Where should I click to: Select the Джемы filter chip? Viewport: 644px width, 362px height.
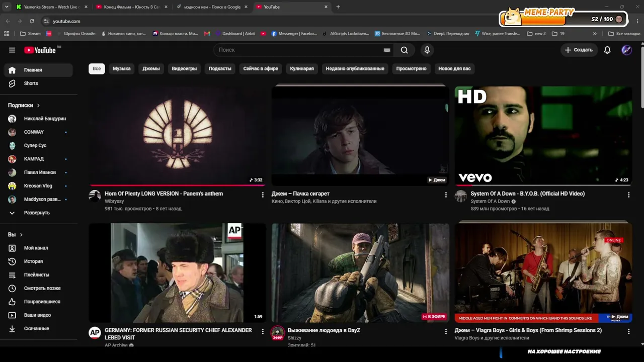[x=151, y=69]
